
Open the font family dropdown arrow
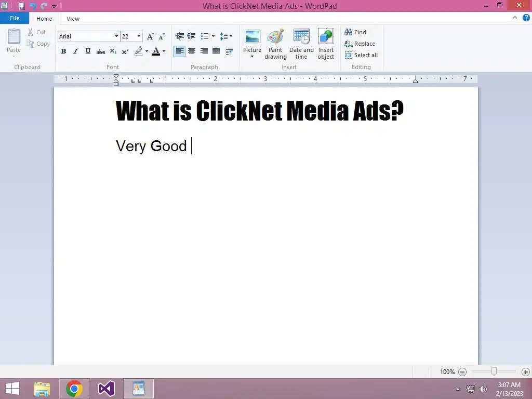coord(116,36)
